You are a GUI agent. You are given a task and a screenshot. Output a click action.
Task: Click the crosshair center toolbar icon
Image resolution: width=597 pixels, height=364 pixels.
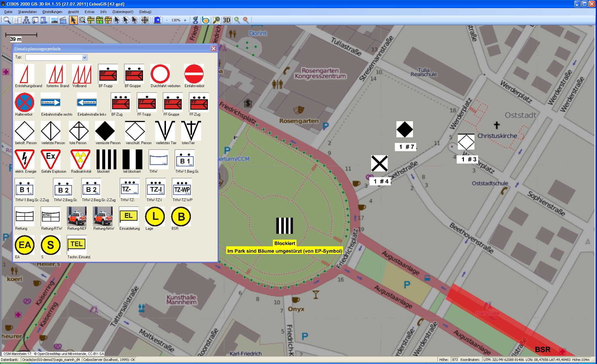[145, 20]
